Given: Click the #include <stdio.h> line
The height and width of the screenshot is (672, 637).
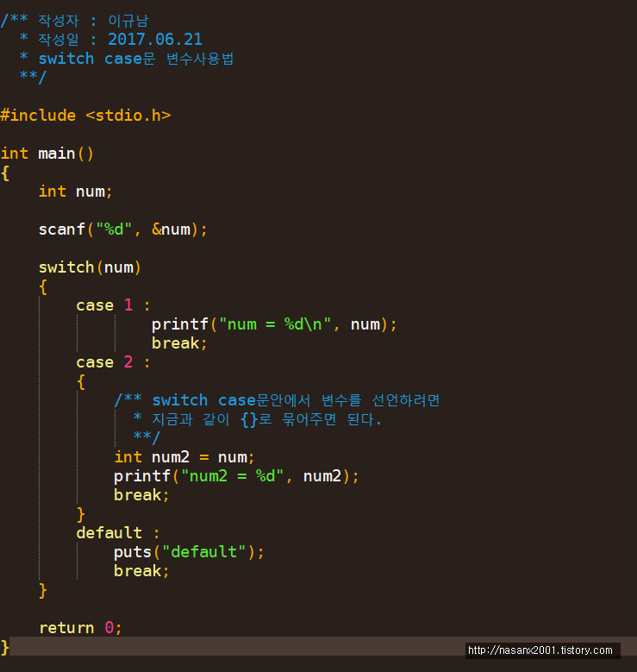Looking at the screenshot, I should [85, 116].
